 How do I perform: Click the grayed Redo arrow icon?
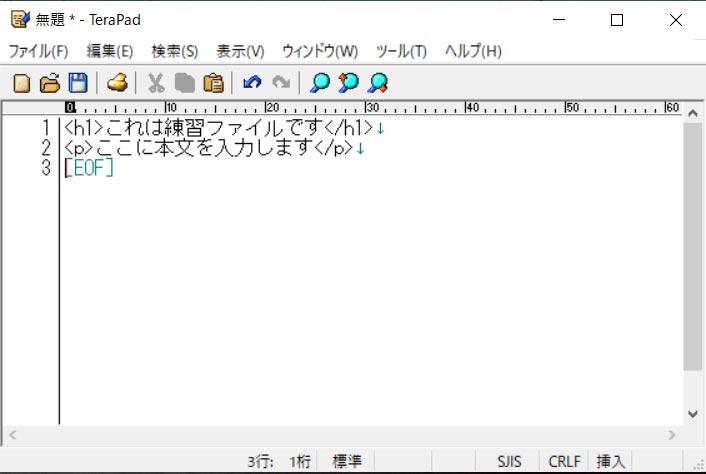[x=281, y=83]
